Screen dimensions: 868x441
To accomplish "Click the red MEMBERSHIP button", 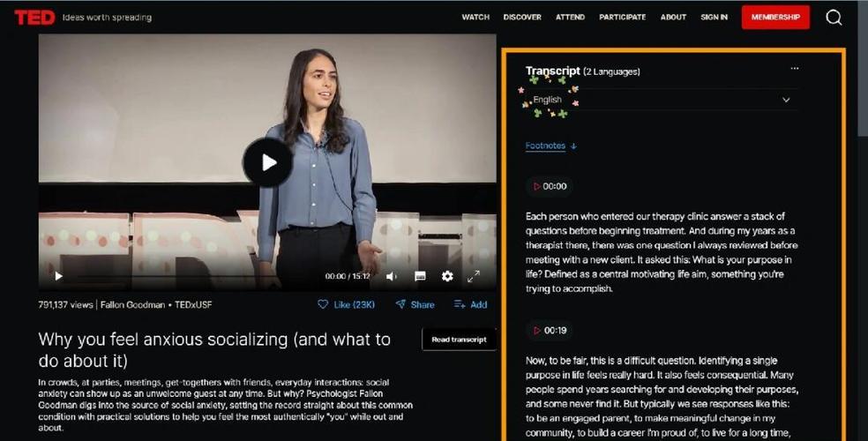I will (775, 17).
